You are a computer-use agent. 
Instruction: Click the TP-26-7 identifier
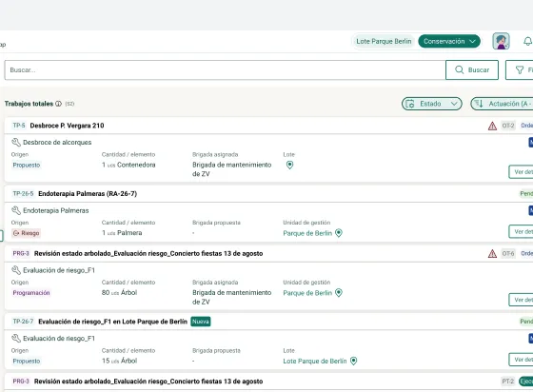(x=23, y=322)
